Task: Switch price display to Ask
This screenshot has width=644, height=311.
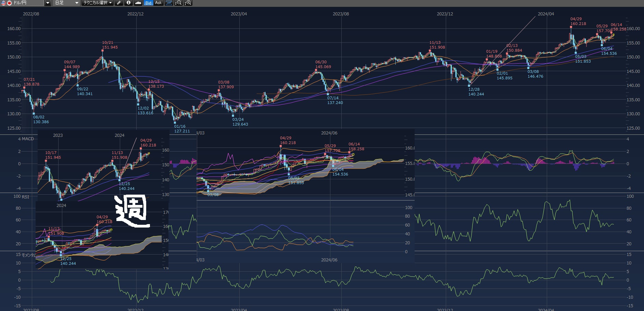Action: [x=158, y=3]
